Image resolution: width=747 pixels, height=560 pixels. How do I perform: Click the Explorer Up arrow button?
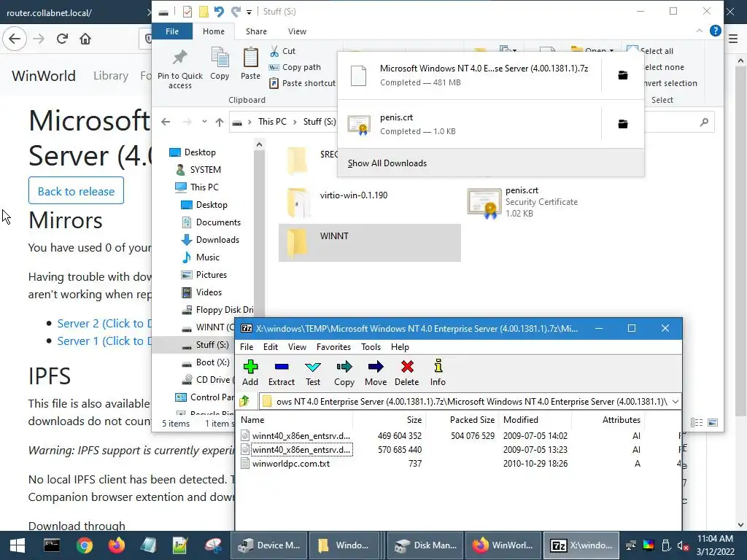click(219, 122)
